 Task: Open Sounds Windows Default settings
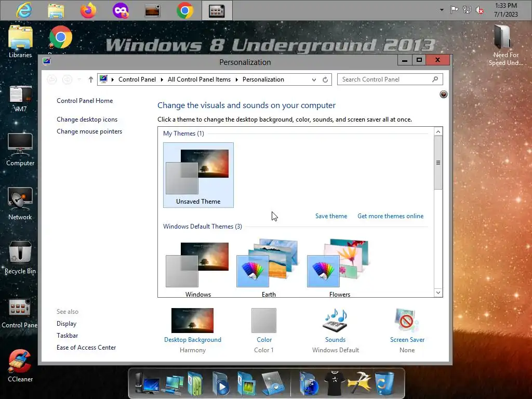coord(335,330)
